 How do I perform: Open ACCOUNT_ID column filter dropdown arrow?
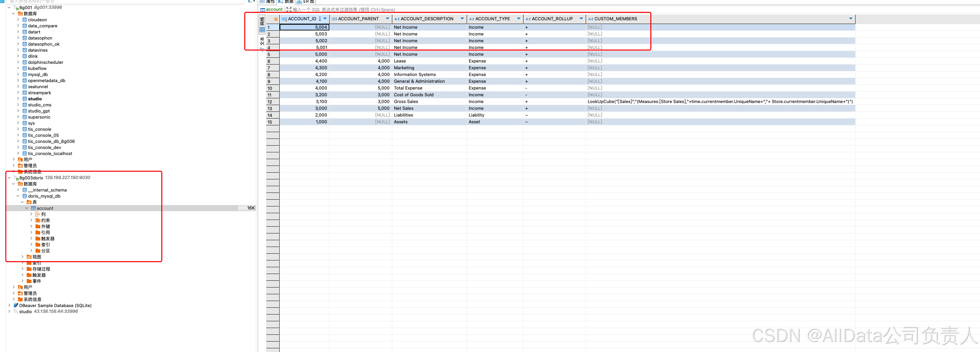point(325,18)
